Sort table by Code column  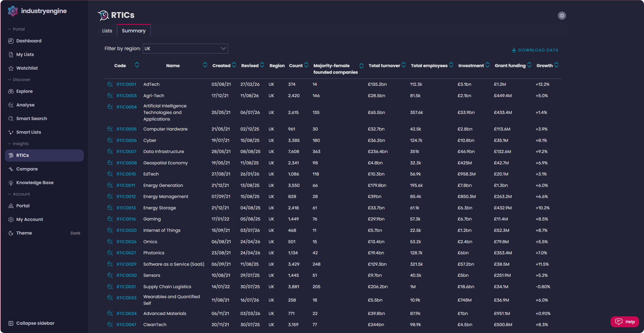(137, 65)
